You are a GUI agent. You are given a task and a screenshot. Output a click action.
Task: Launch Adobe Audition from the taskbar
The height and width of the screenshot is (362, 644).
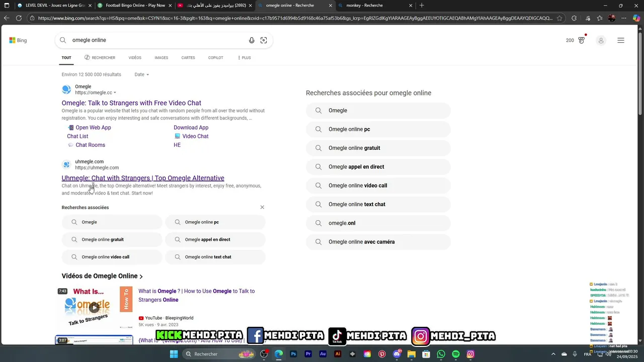pos(323,354)
